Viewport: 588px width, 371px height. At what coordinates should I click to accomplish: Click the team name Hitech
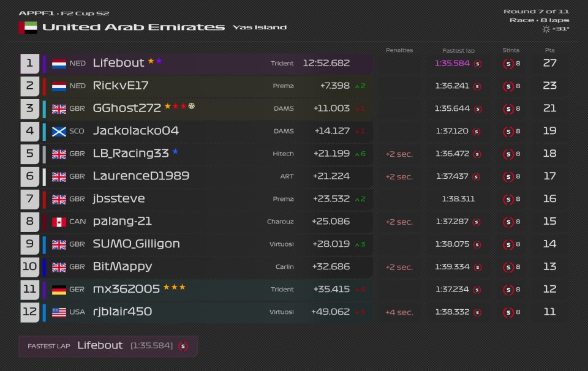point(283,154)
